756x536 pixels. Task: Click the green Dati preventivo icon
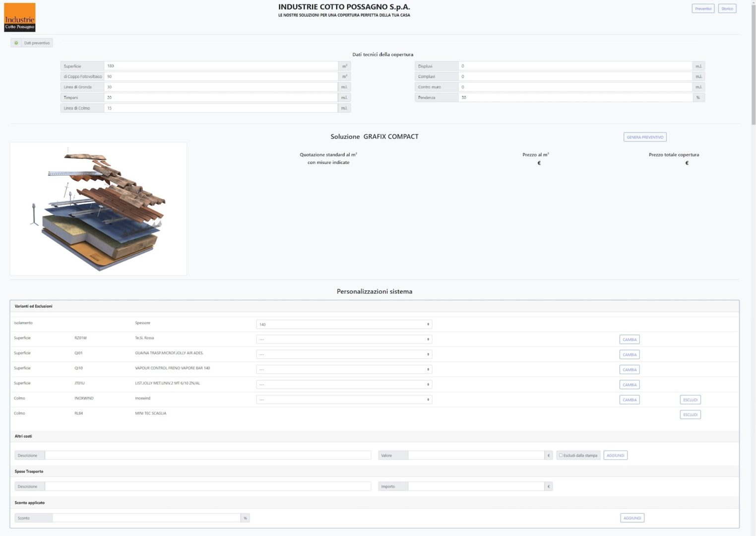click(16, 43)
